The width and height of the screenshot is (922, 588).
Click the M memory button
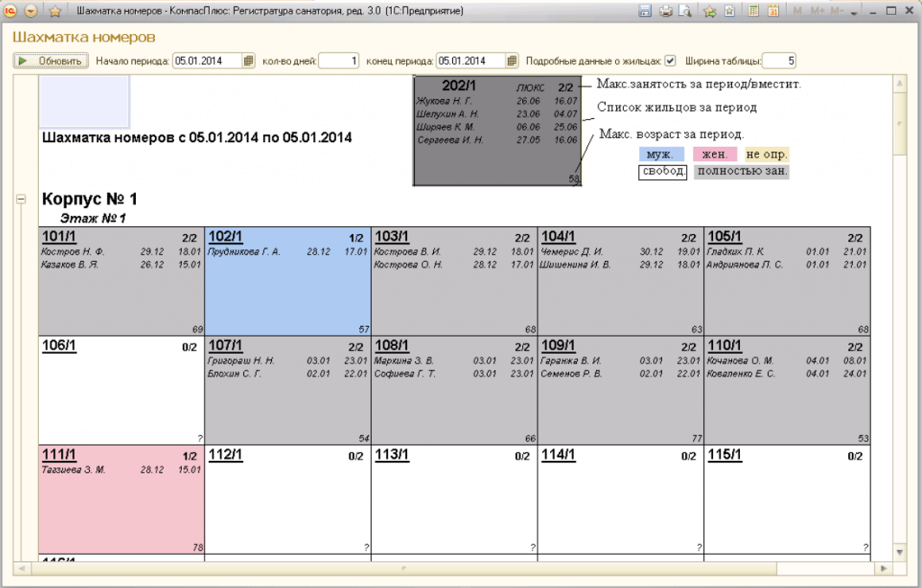798,11
